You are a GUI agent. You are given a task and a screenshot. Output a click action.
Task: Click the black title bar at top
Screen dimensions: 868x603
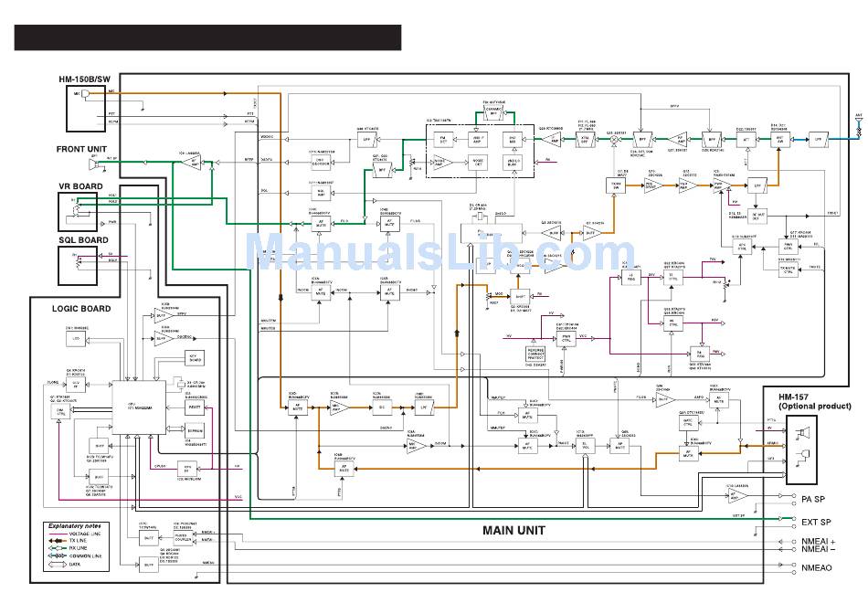207,37
